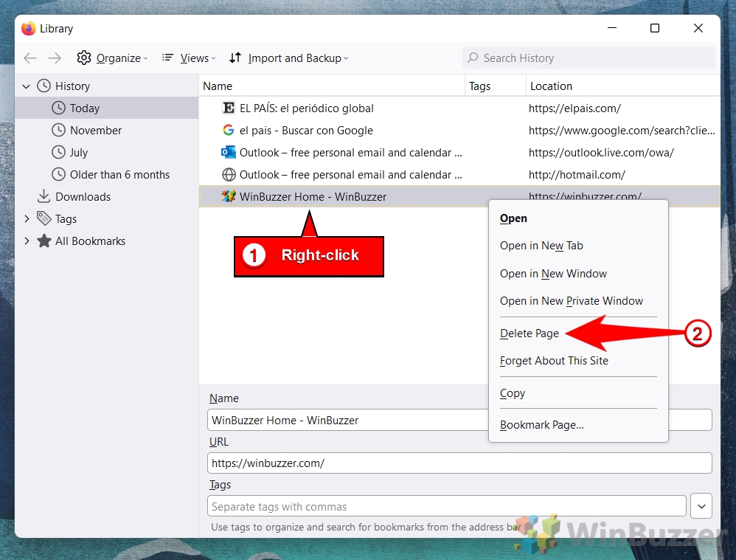Viewport: 736px width, 560px height.
Task: Click the Search History magnifier icon
Action: pos(473,58)
